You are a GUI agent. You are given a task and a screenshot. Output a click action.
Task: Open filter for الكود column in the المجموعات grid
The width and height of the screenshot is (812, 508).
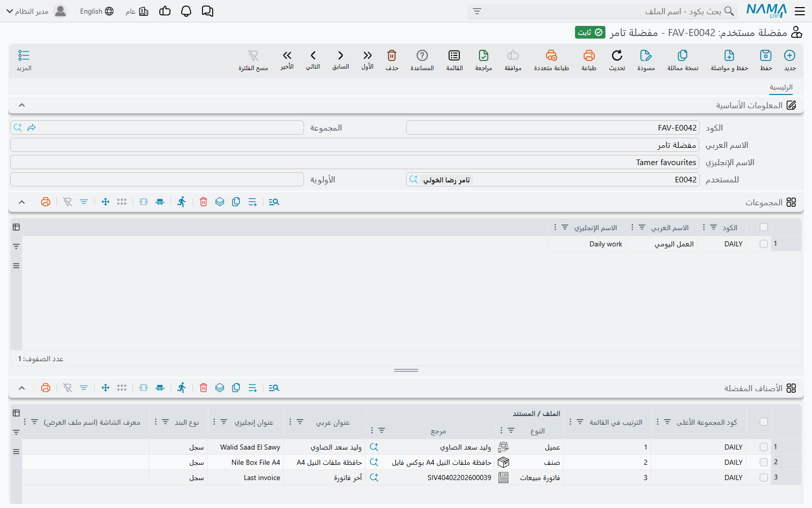tap(714, 228)
